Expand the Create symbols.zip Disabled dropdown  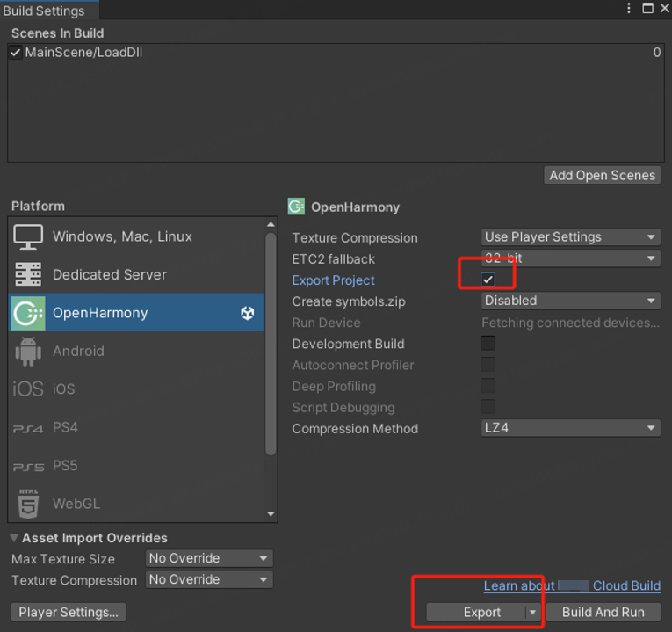click(570, 301)
